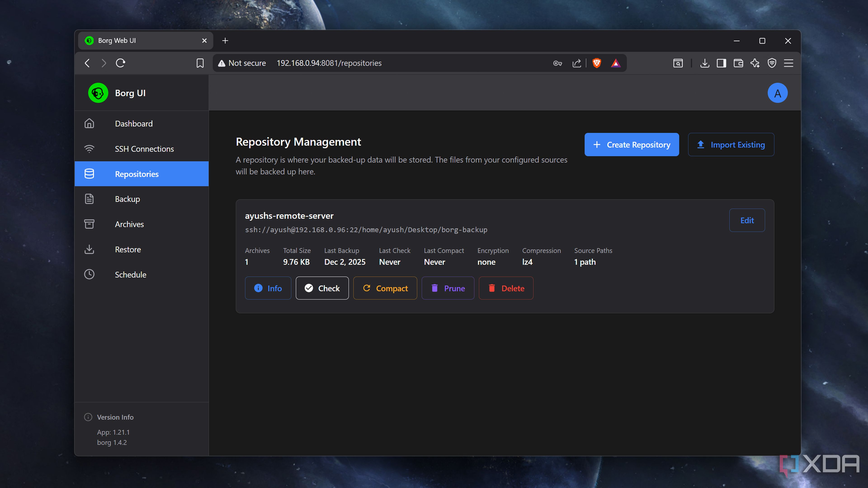Open the saved passwords key icon
Image resolution: width=868 pixels, height=488 pixels.
[x=557, y=63]
